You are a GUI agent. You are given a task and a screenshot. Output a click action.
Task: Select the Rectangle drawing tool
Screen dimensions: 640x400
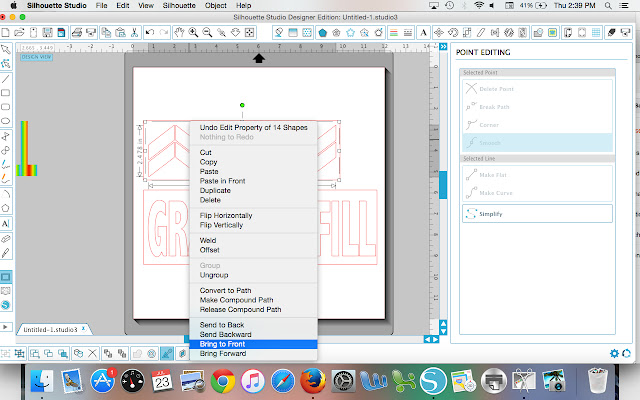pos(6,93)
